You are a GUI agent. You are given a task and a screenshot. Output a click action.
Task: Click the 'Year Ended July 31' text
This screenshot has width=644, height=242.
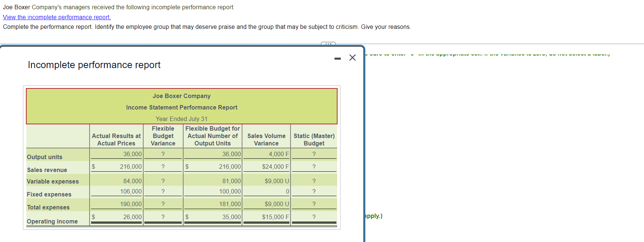(x=182, y=119)
